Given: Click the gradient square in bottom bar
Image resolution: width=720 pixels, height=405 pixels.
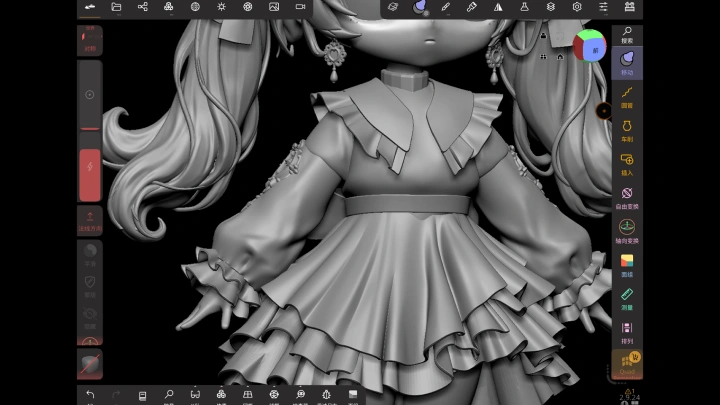Looking at the screenshot, I should click(x=353, y=395).
